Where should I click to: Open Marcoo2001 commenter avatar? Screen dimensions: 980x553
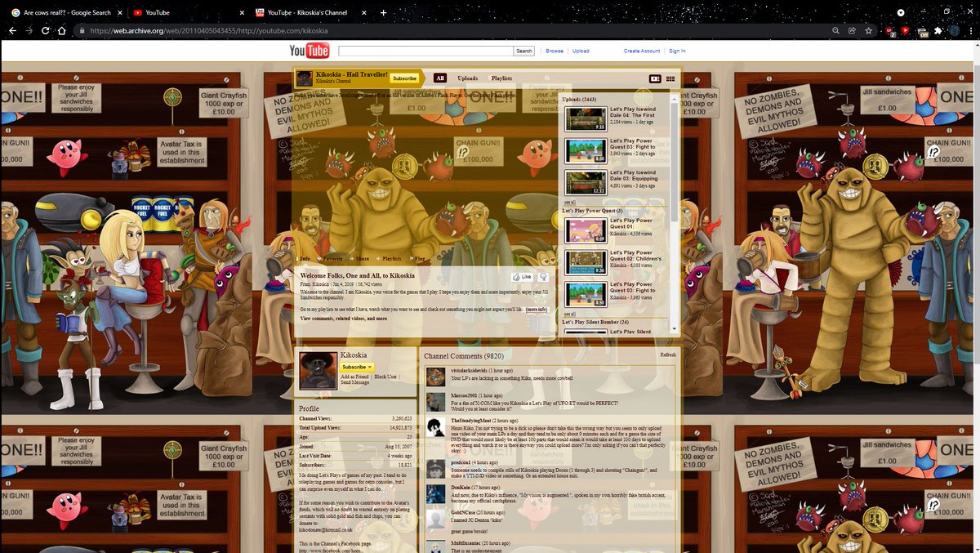tap(435, 401)
